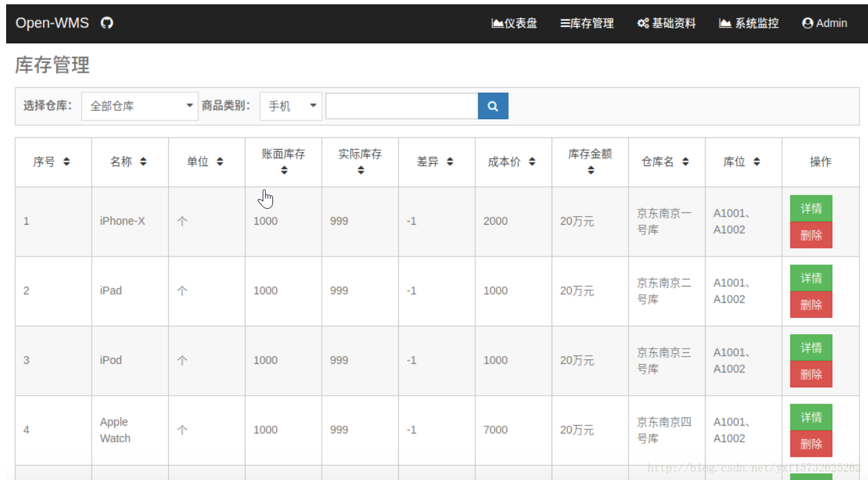Click the 商品类别 label
The width and height of the screenshot is (868, 480).
[x=226, y=106]
